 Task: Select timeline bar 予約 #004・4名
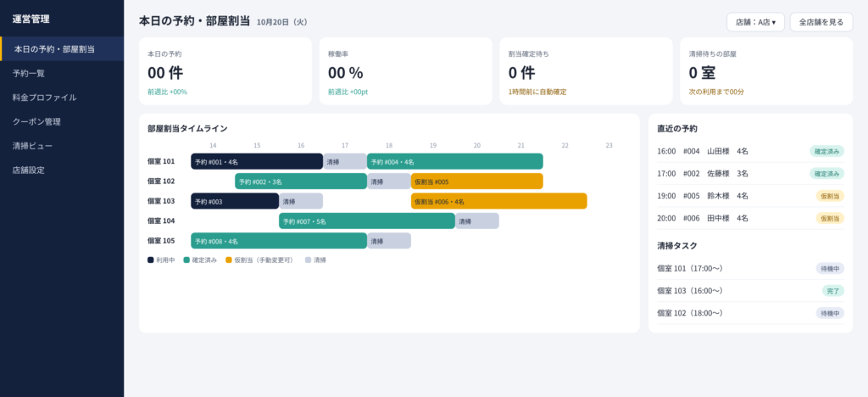point(455,162)
